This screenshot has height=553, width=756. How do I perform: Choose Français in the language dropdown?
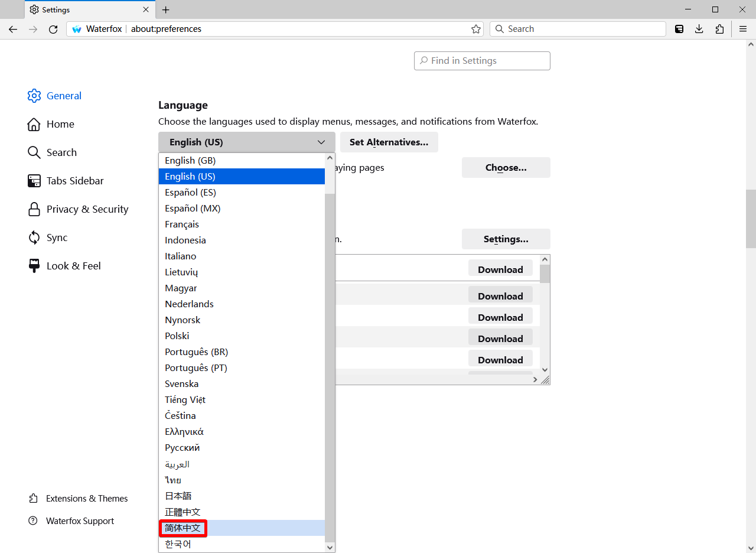(182, 225)
